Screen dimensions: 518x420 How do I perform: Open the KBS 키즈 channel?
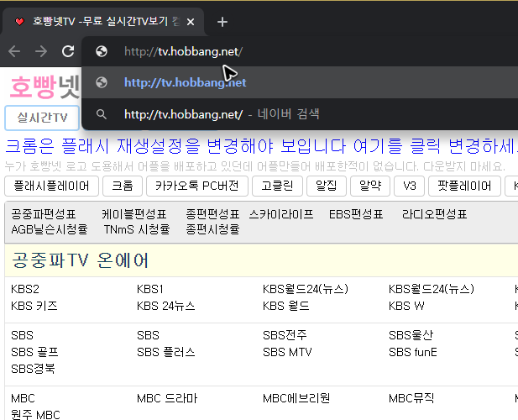pos(34,306)
